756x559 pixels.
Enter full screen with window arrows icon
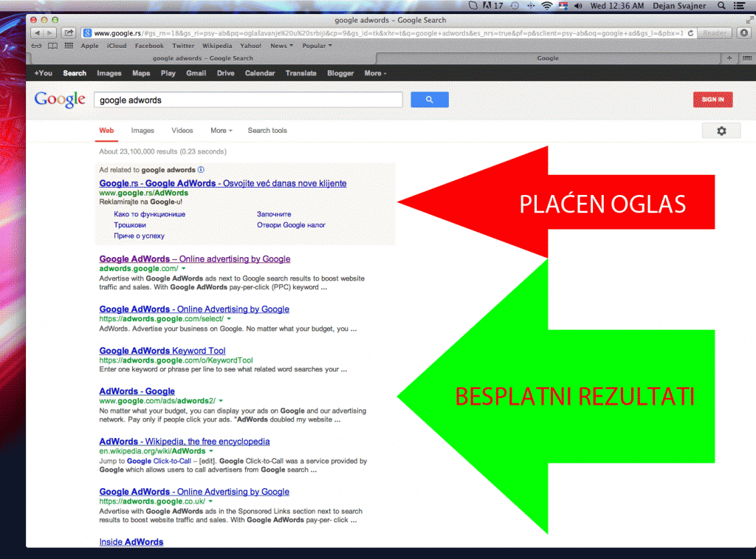click(749, 20)
